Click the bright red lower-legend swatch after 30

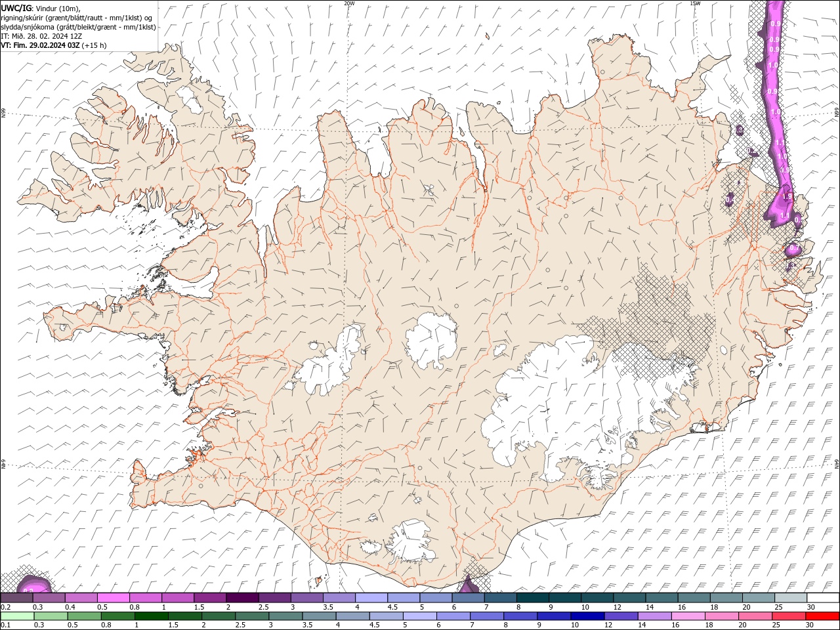(822, 616)
